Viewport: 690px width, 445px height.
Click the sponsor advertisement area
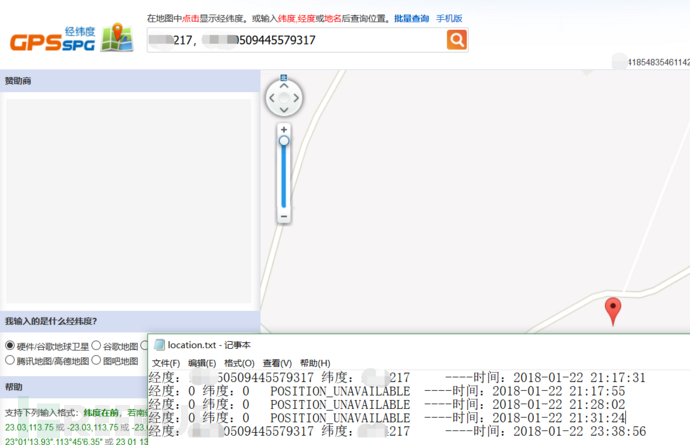[128, 201]
